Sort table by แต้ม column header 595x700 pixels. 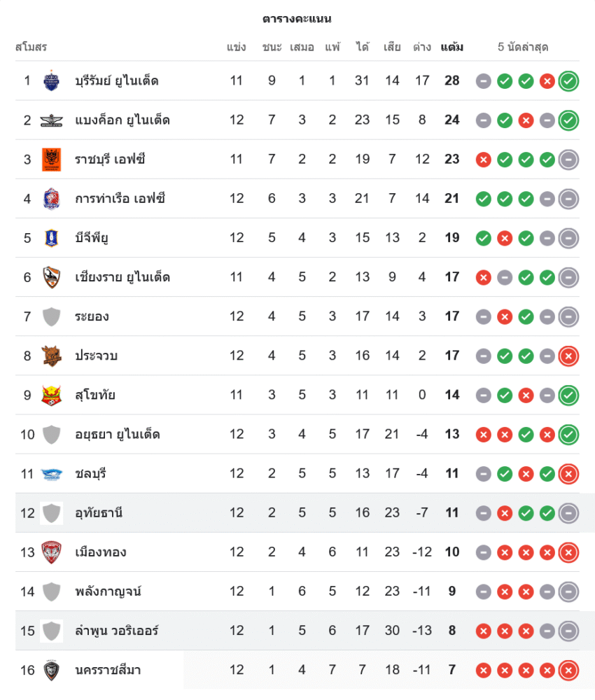click(451, 47)
